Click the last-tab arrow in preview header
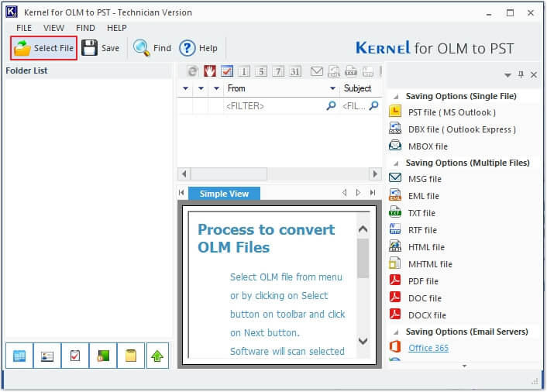This screenshot has height=392, width=547. (373, 192)
